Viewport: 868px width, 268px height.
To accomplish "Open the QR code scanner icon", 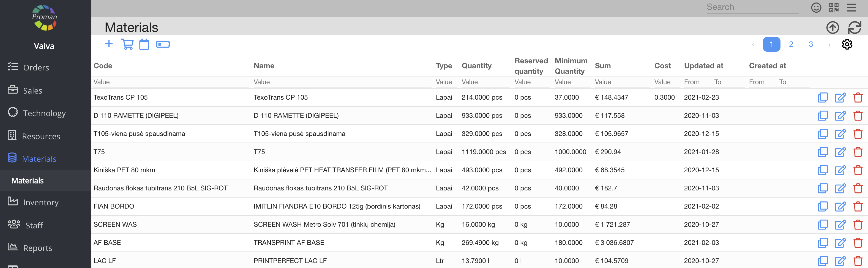I will pyautogui.click(x=834, y=7).
